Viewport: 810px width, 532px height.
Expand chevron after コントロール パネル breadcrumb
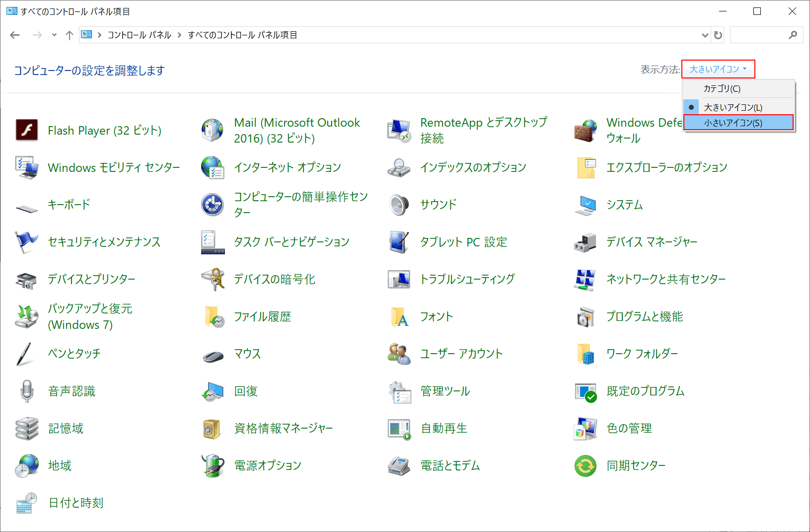point(180,35)
